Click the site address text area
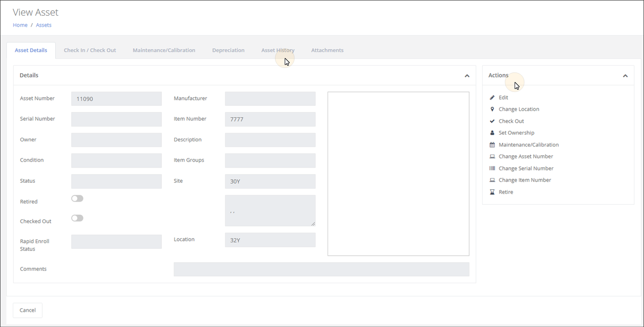The width and height of the screenshot is (644, 327). [270, 210]
